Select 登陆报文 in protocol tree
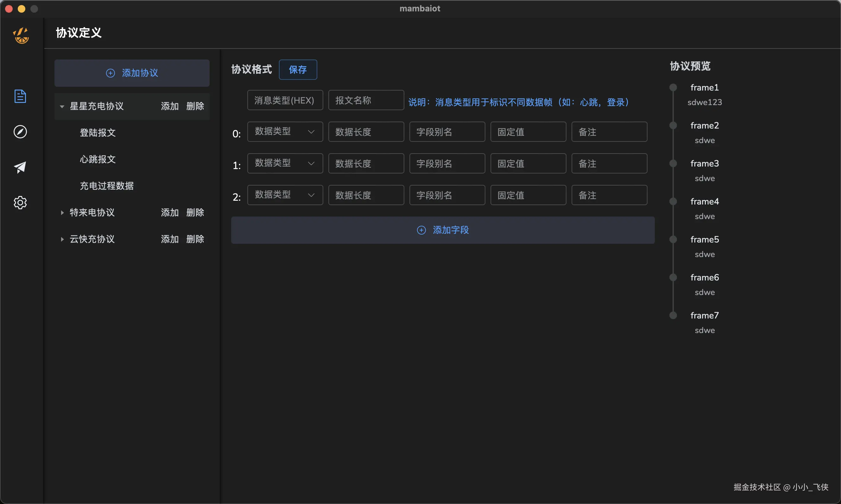Screen dimensions: 841x504 pyautogui.click(x=98, y=133)
